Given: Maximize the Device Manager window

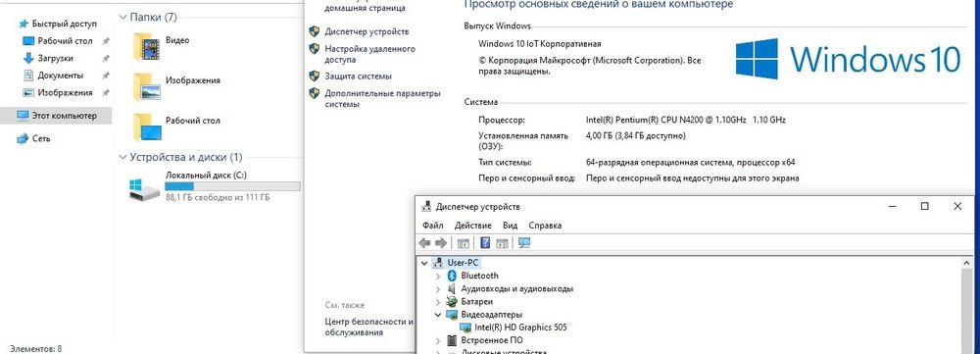Looking at the screenshot, I should [925, 206].
